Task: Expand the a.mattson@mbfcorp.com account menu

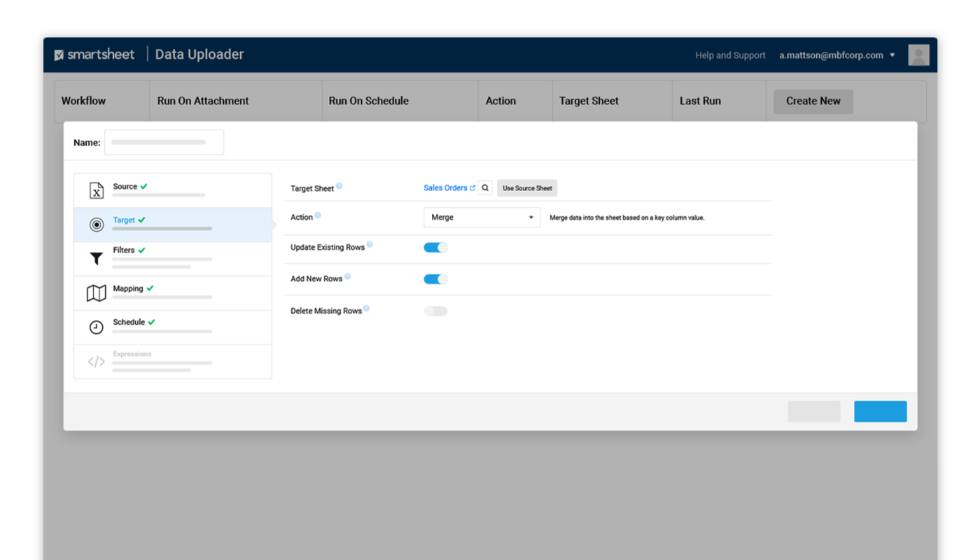Action: [x=836, y=55]
